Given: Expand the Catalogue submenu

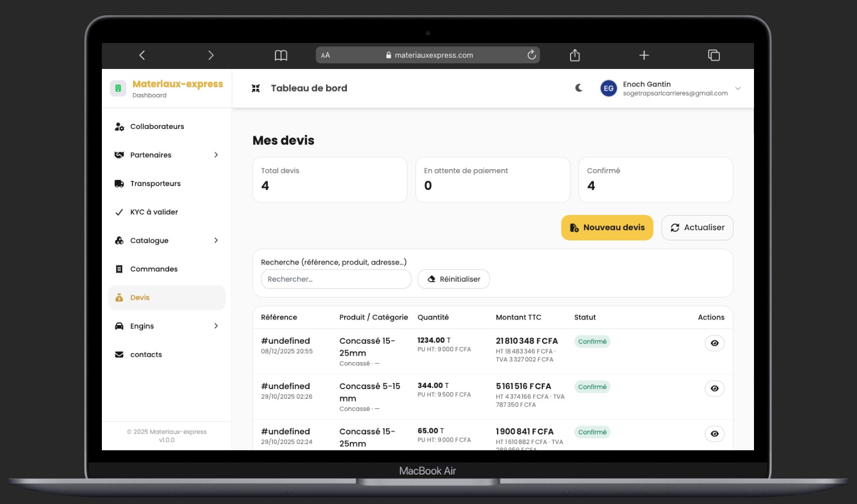Looking at the screenshot, I should tap(216, 240).
